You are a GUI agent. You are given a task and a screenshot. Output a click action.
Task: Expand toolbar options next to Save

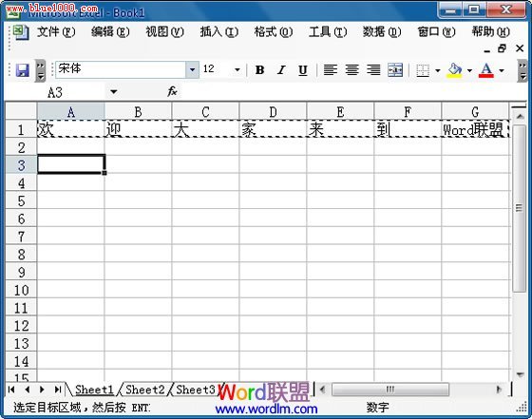pyautogui.click(x=40, y=70)
